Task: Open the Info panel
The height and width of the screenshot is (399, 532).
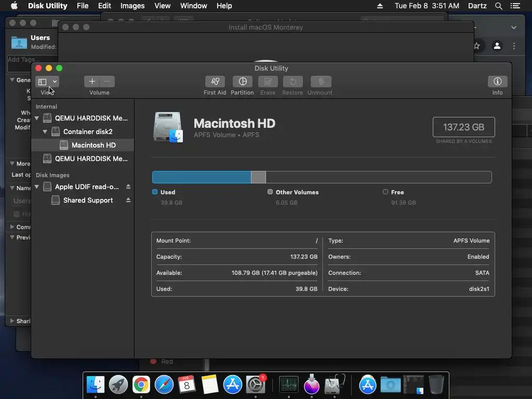Action: (497, 82)
